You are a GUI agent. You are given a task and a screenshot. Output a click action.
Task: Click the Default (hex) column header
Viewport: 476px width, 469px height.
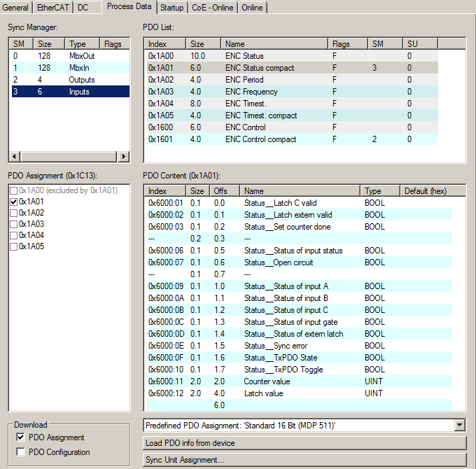tap(433, 191)
